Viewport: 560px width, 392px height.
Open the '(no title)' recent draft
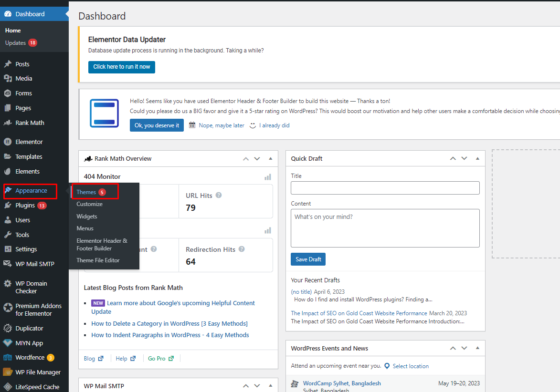tap(301, 292)
